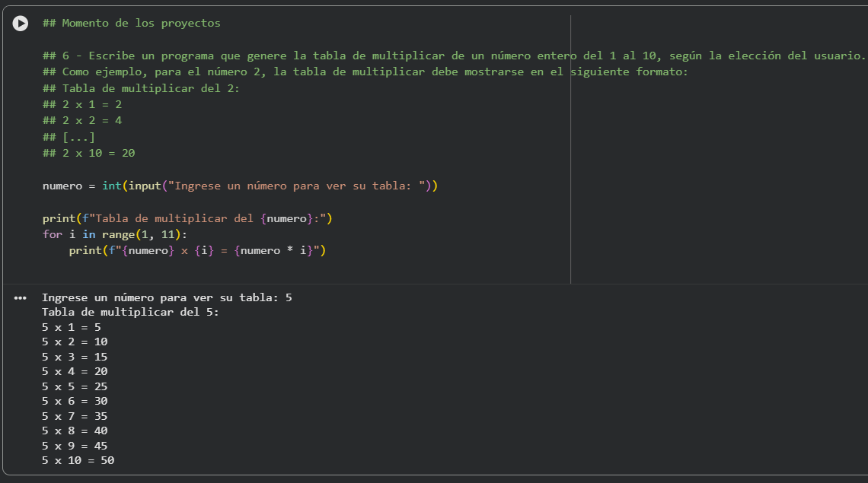The width and height of the screenshot is (868, 483).
Task: Click the "## [...]" comment line
Action: point(69,137)
